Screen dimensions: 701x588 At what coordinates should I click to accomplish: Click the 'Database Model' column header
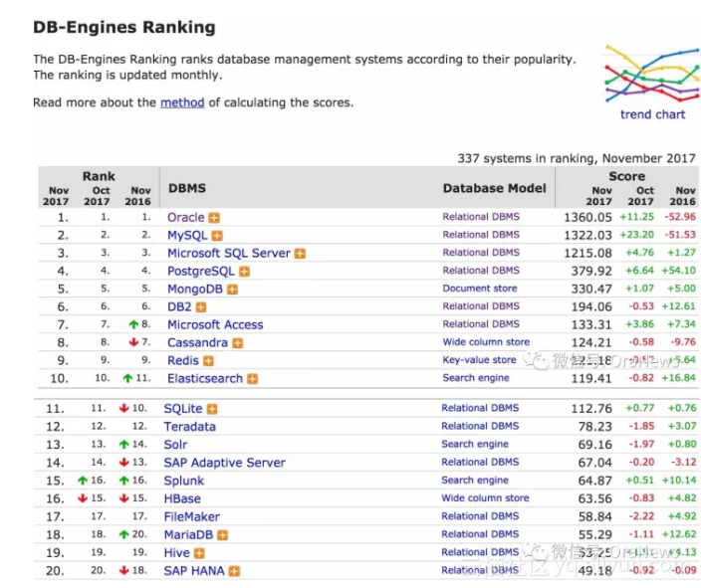point(495,188)
